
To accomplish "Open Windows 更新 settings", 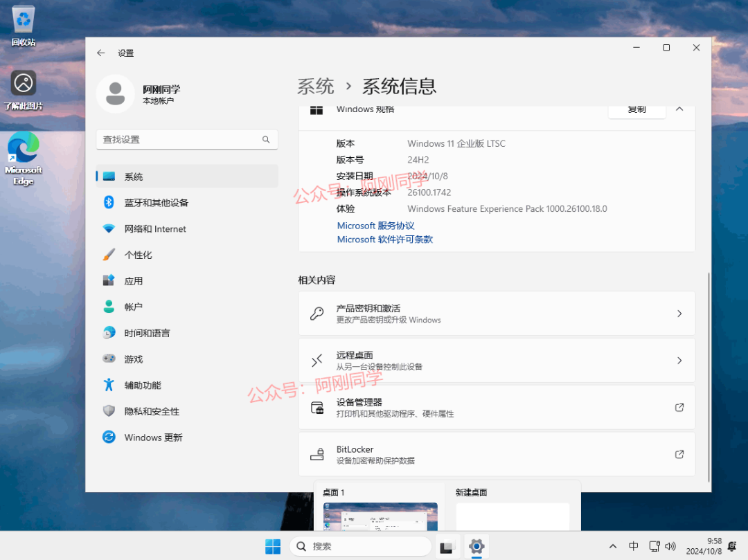I will [x=187, y=437].
